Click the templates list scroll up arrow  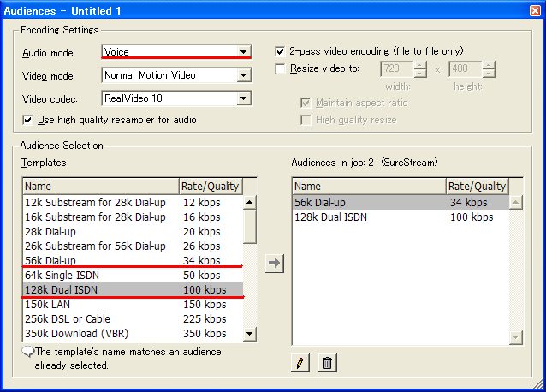(249, 202)
